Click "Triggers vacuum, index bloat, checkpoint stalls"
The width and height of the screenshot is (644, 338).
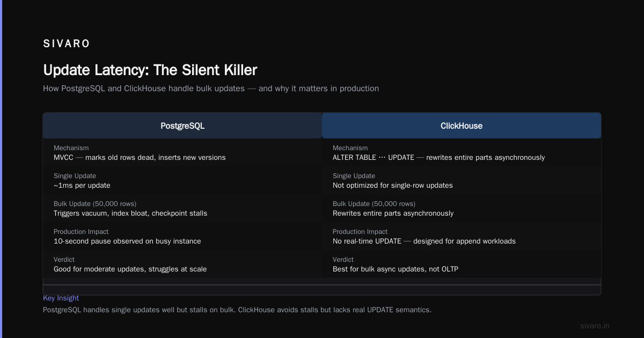coord(130,214)
